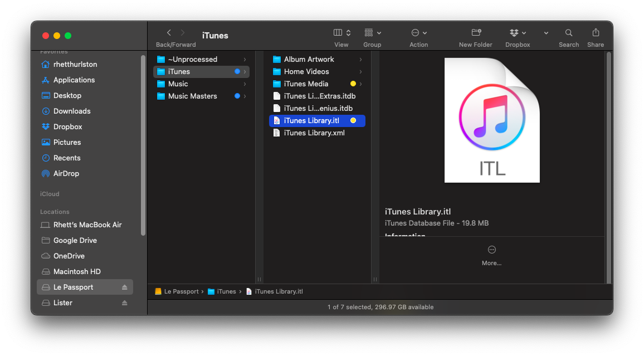Image resolution: width=644 pixels, height=356 pixels.
Task: Click the large ITL preview thumbnail
Action: click(x=492, y=120)
